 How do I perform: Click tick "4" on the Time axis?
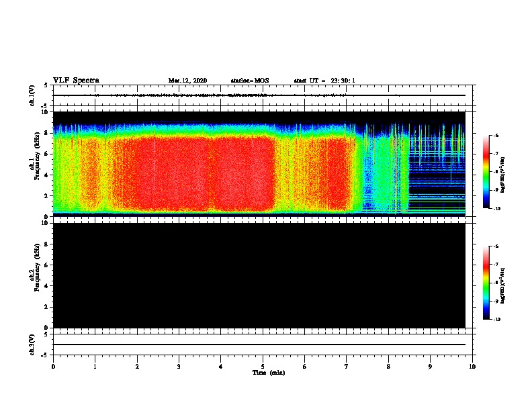[x=221, y=367]
